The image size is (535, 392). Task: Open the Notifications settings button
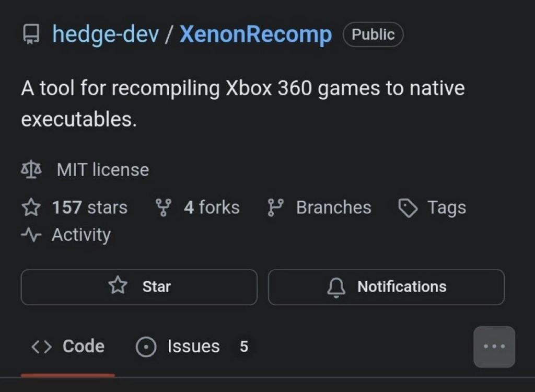[x=386, y=286]
